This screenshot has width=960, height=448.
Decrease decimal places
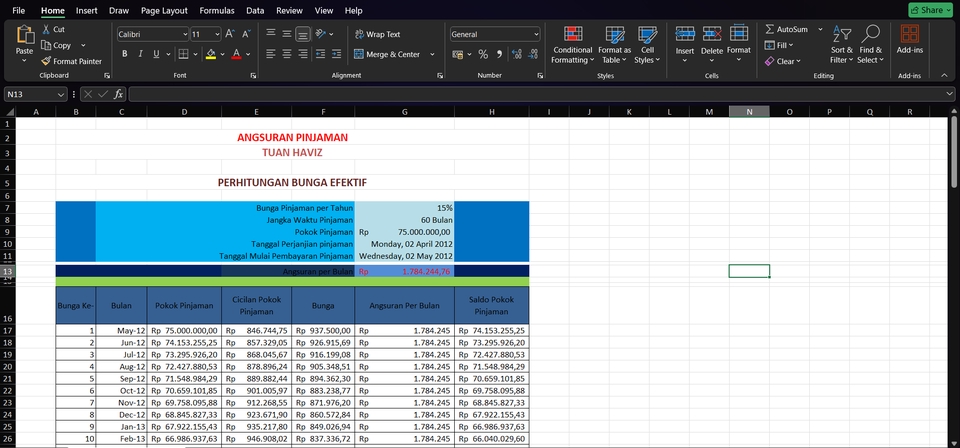[533, 54]
